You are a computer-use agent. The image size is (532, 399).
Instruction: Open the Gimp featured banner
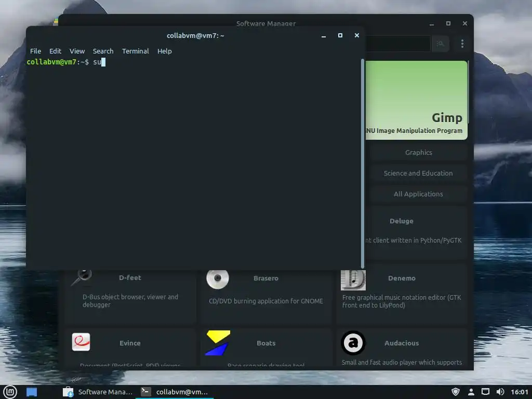[416, 100]
